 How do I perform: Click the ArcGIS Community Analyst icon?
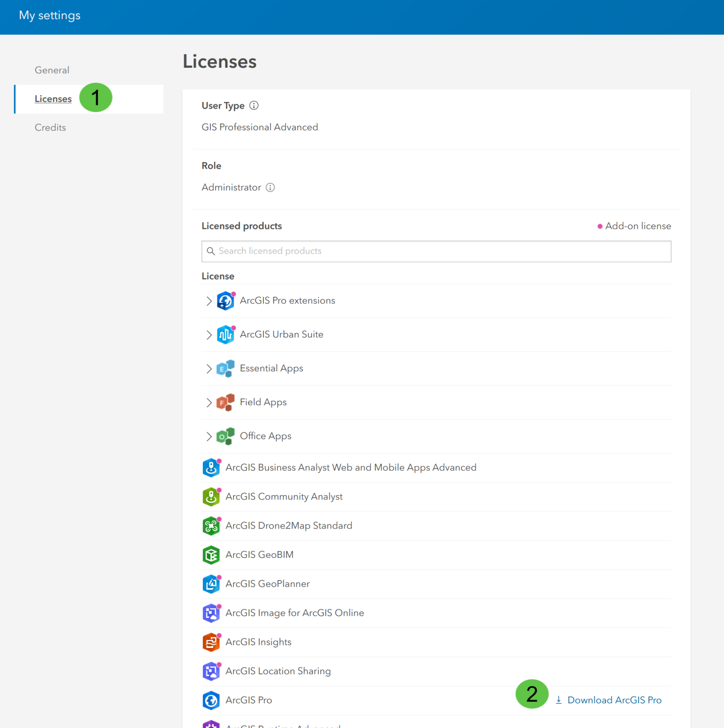(211, 497)
